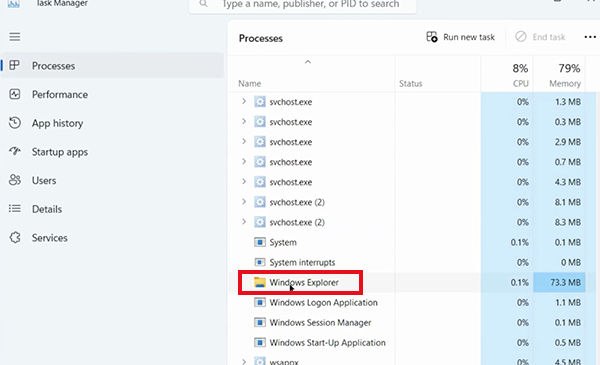This screenshot has width=600, height=365.
Task: Click gear icon of svchost.exe with 2.9 MB
Action: point(260,142)
